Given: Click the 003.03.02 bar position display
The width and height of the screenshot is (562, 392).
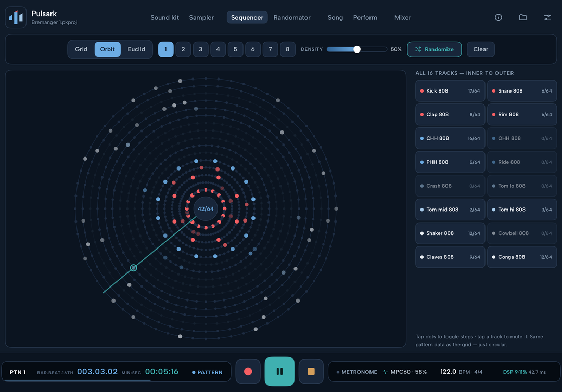Looking at the screenshot, I should [97, 372].
